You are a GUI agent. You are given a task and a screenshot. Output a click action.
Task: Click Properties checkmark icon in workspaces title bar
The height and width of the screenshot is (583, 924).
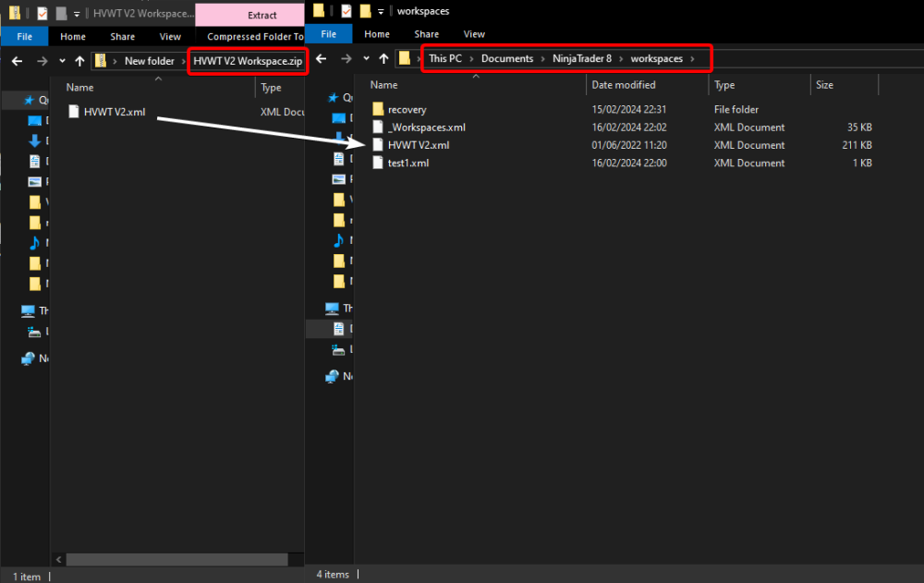click(346, 11)
